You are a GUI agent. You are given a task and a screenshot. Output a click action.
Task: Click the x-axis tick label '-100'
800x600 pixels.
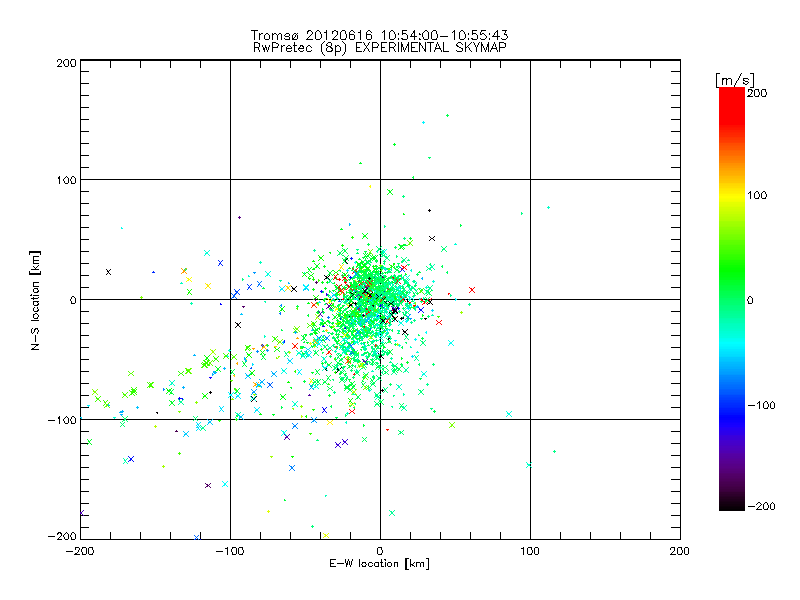coord(230,551)
